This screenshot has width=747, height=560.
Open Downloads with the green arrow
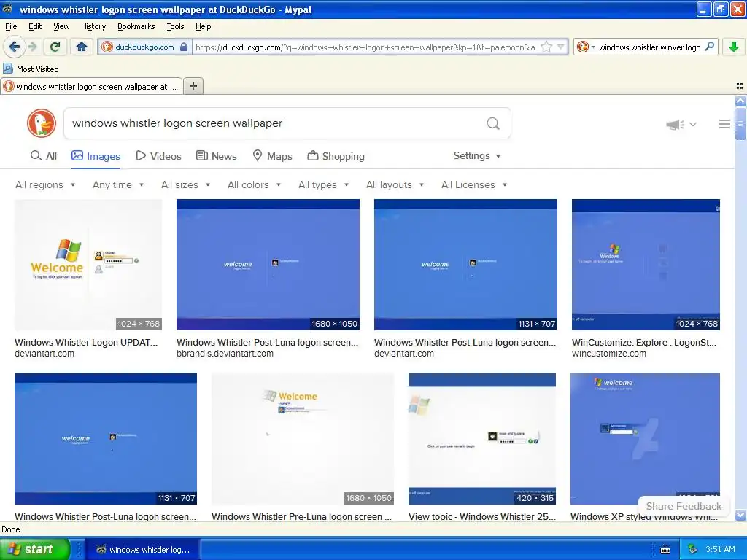coord(734,47)
